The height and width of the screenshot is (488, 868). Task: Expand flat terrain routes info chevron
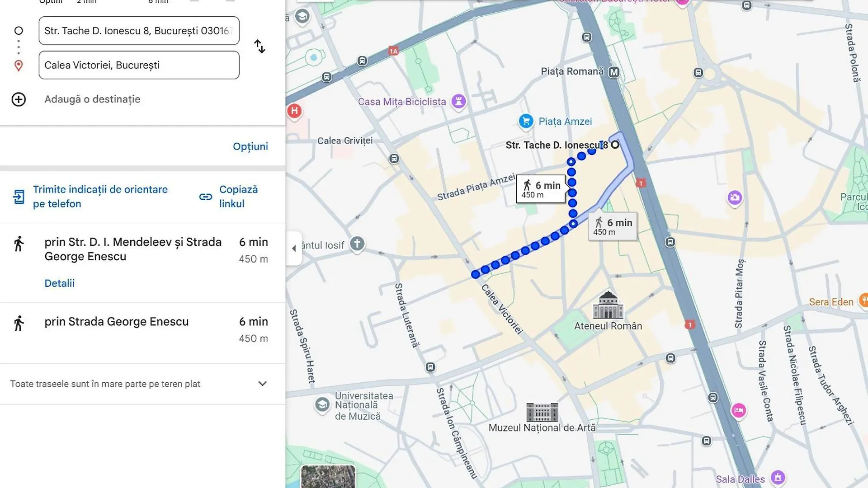pos(262,384)
